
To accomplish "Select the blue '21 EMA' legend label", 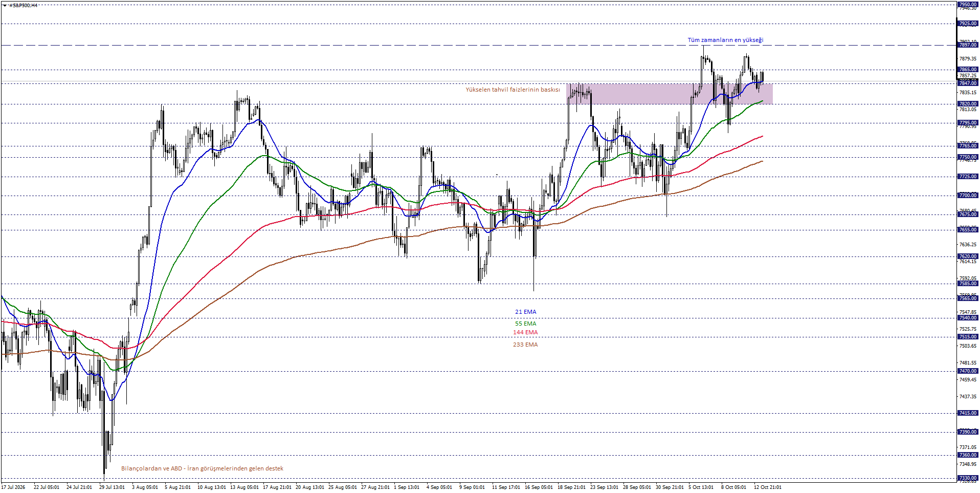I will tap(526, 312).
